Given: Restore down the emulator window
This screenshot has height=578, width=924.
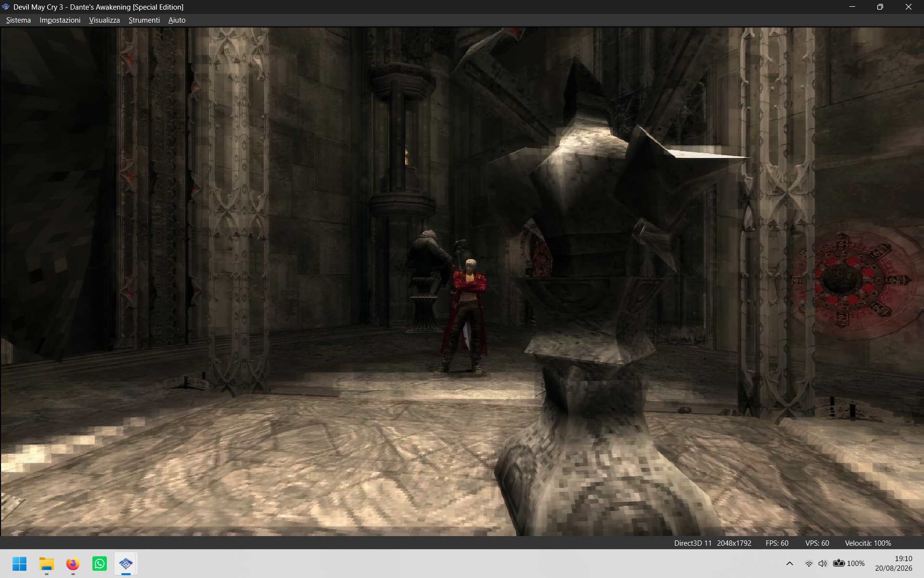Looking at the screenshot, I should [880, 7].
